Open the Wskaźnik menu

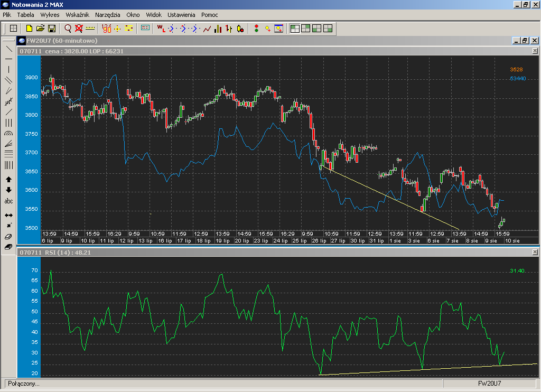pos(77,15)
